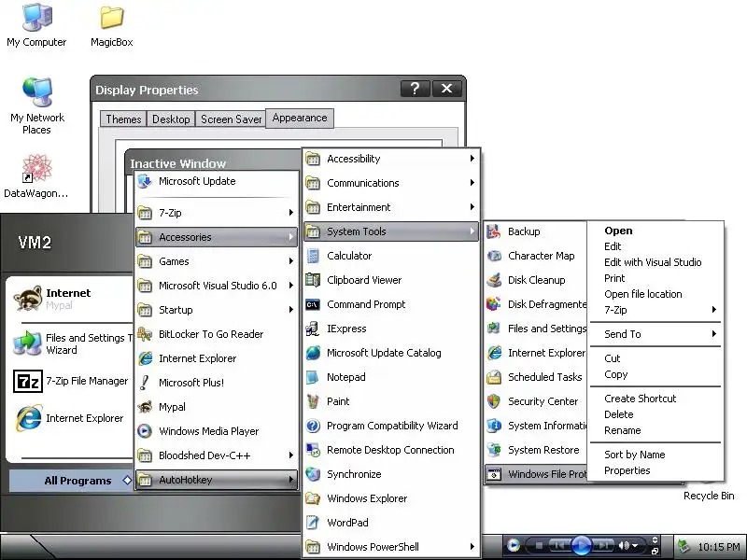Screen dimensions: 747x560
Task: Open Calculator from Accessories
Action: pos(390,256)
